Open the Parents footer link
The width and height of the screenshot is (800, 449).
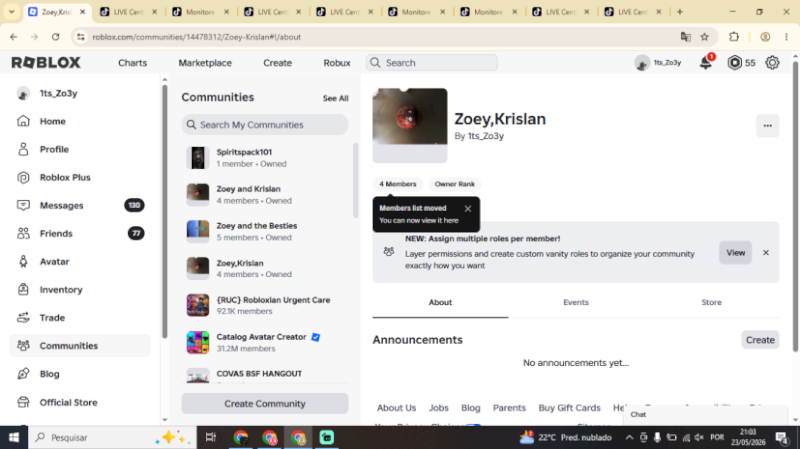(x=509, y=408)
